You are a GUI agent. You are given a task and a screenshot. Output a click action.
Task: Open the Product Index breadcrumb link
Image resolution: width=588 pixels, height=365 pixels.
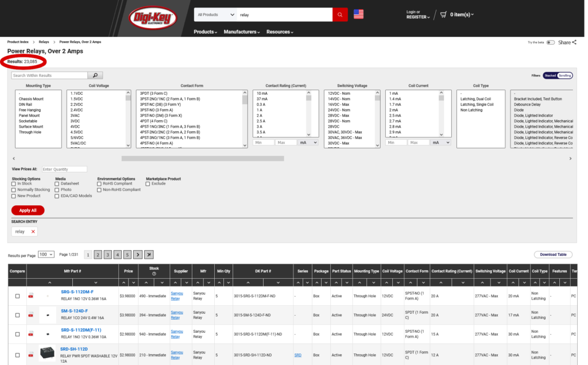click(x=18, y=42)
